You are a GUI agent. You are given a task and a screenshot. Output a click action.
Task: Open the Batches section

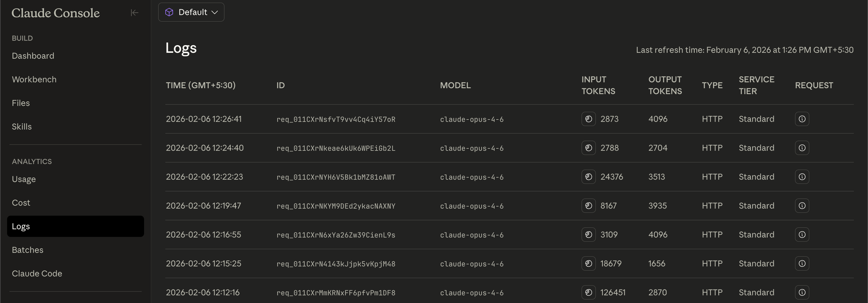tap(28, 250)
